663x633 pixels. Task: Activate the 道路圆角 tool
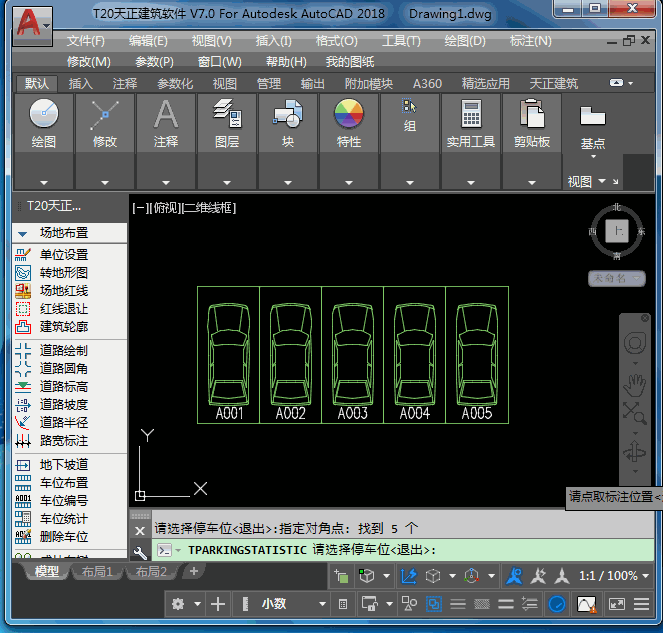[x=64, y=369]
